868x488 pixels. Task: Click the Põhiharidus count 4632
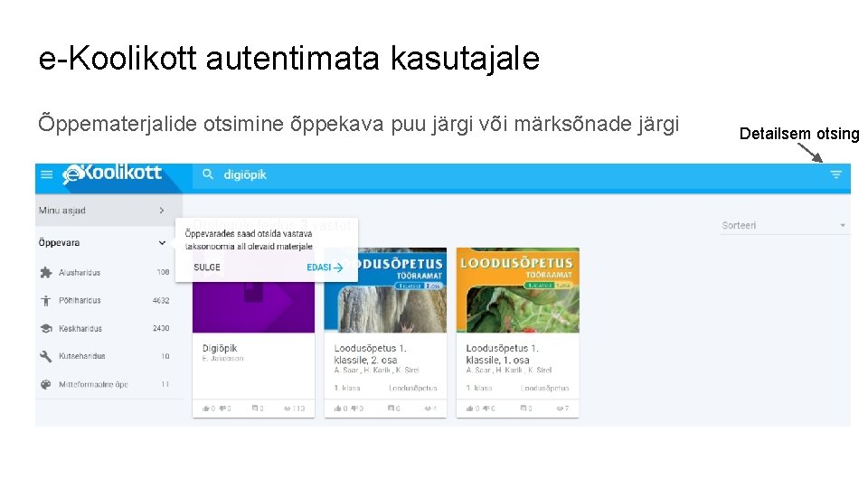pos(161,300)
